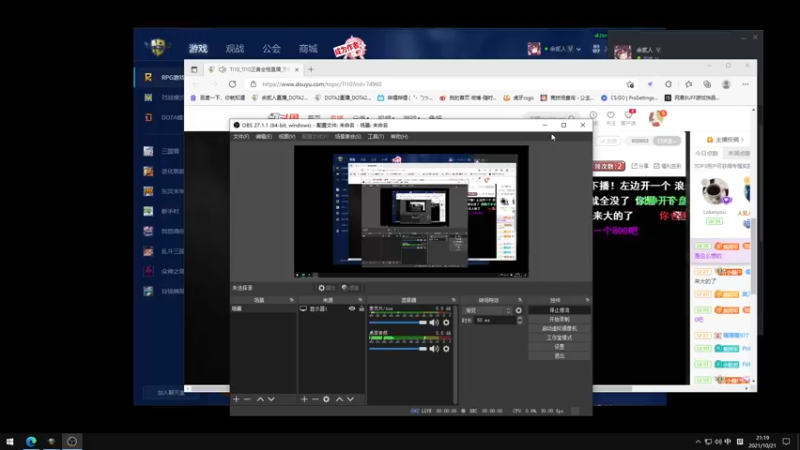Add a new source in OBS
Viewport: 800px width, 450px height.
(304, 399)
